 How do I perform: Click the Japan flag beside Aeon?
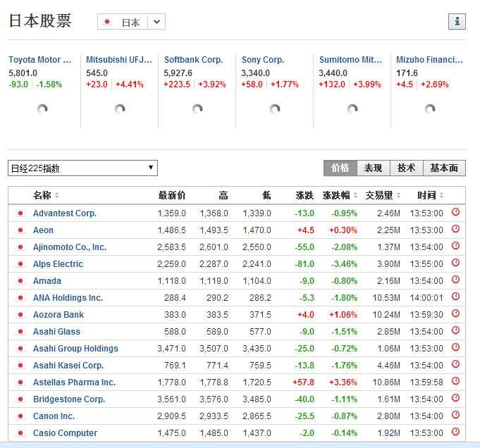click(20, 230)
